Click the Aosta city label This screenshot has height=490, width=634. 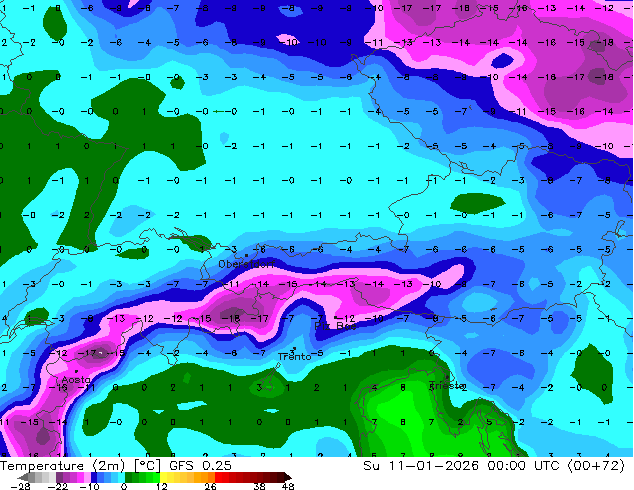coord(76,380)
